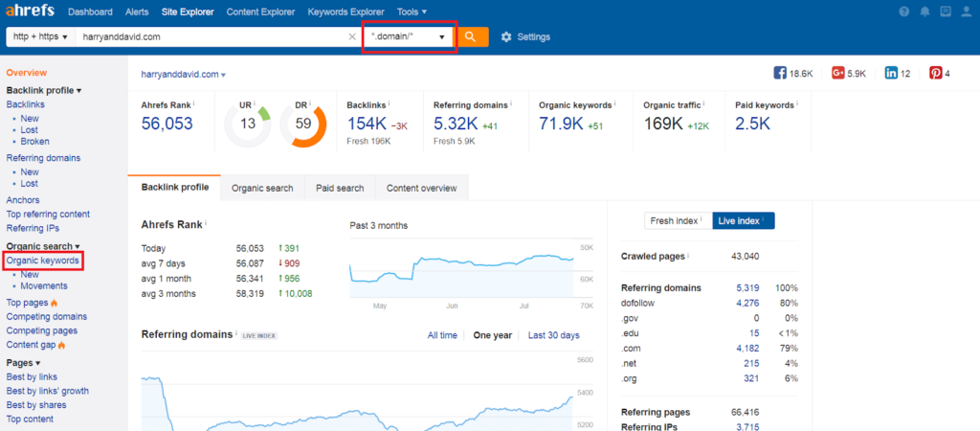This screenshot has width=980, height=431.
Task: Open Alerts in top navigation
Action: (137, 11)
